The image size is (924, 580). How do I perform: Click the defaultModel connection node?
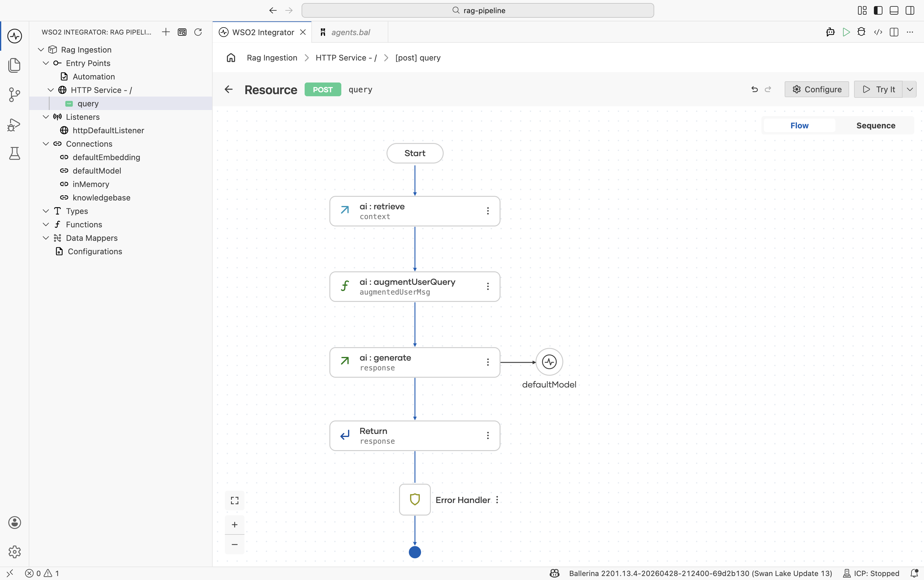[x=549, y=362]
